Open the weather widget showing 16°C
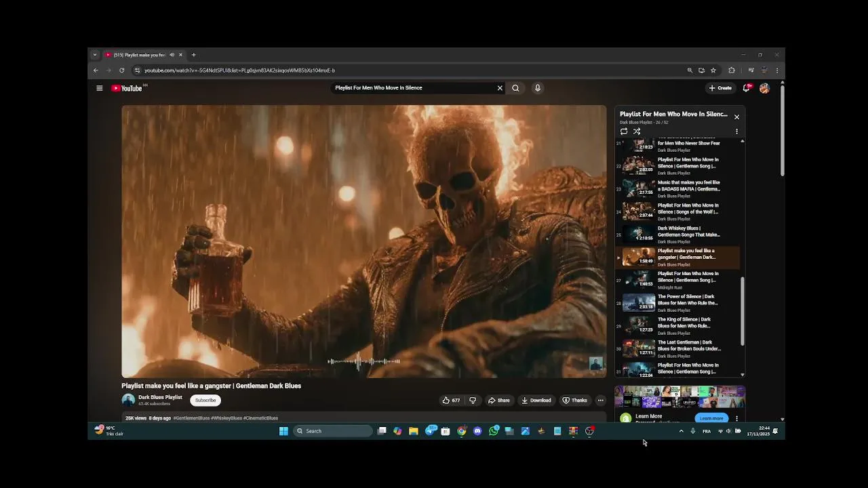The width and height of the screenshot is (868, 488). (x=109, y=431)
